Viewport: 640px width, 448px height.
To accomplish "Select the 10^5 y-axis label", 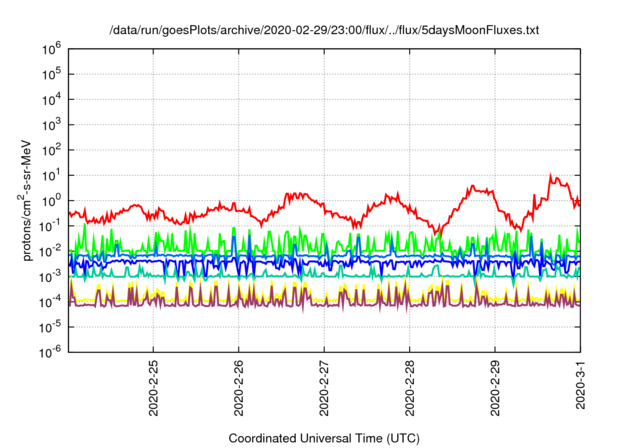I will 51,75.
